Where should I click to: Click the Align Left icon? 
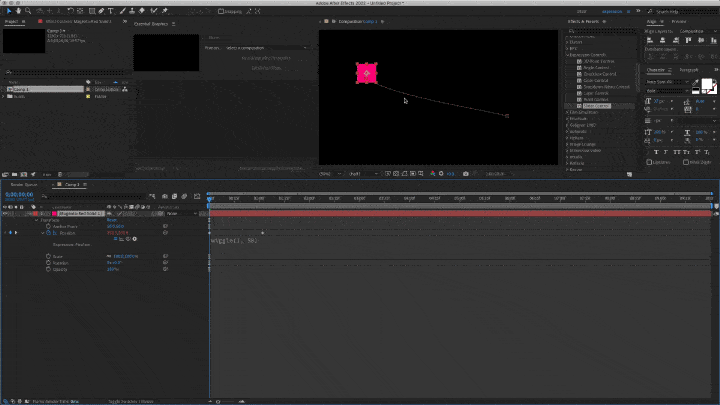pyautogui.click(x=650, y=40)
